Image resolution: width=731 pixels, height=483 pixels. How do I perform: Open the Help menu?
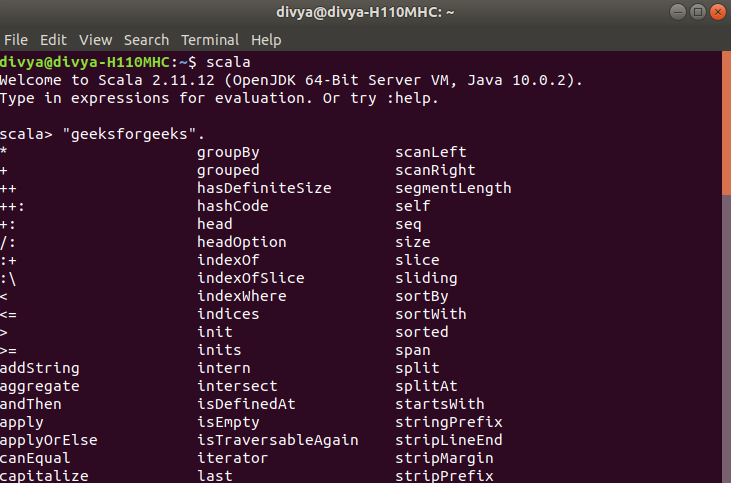266,40
